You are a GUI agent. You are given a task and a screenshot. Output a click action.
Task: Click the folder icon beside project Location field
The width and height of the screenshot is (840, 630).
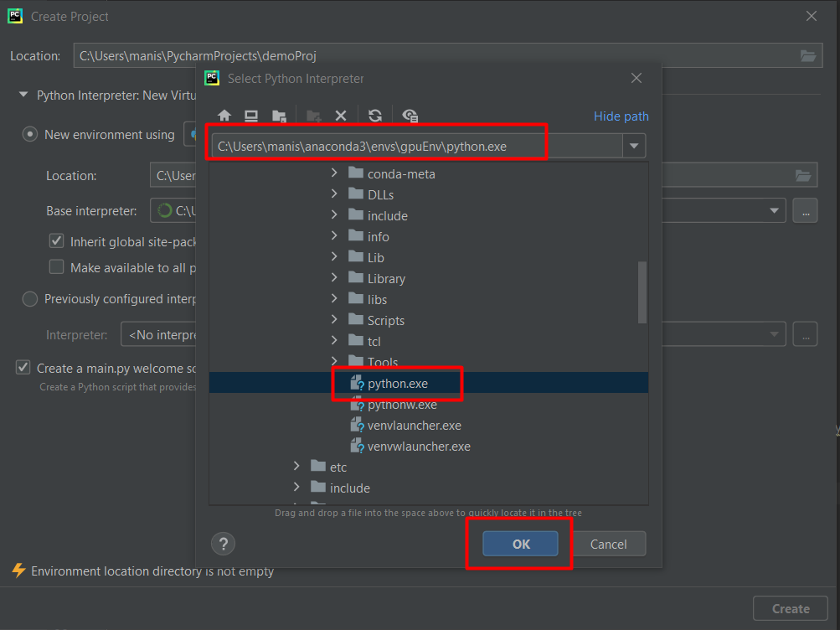[807, 55]
